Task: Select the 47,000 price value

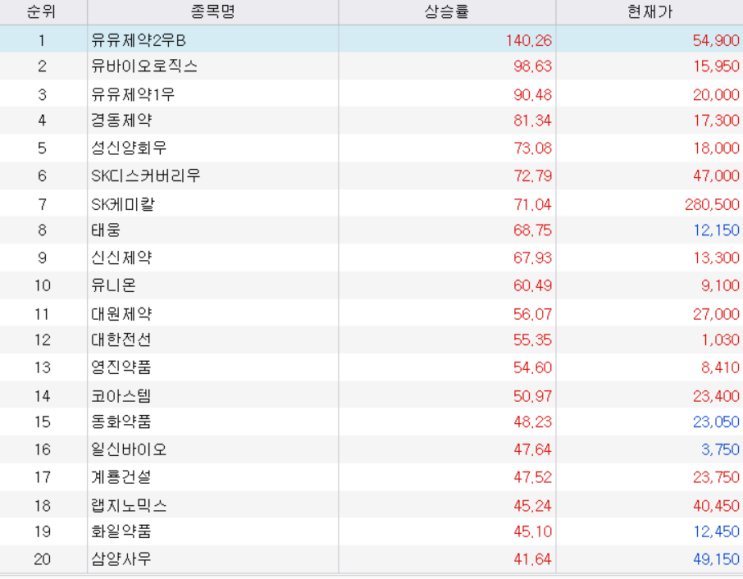Action: pyautogui.click(x=716, y=175)
